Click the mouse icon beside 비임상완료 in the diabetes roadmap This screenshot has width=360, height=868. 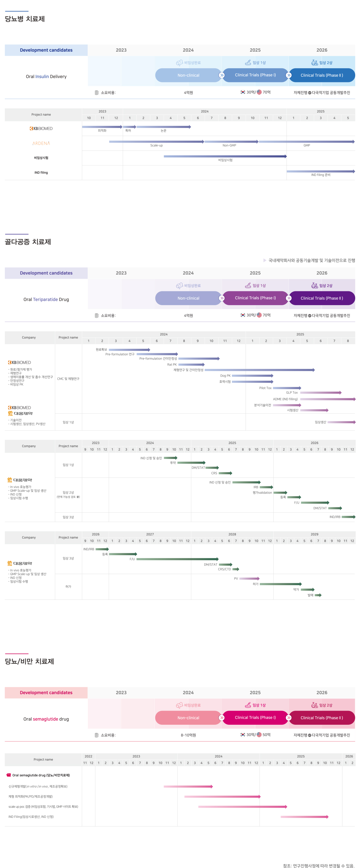(x=179, y=63)
